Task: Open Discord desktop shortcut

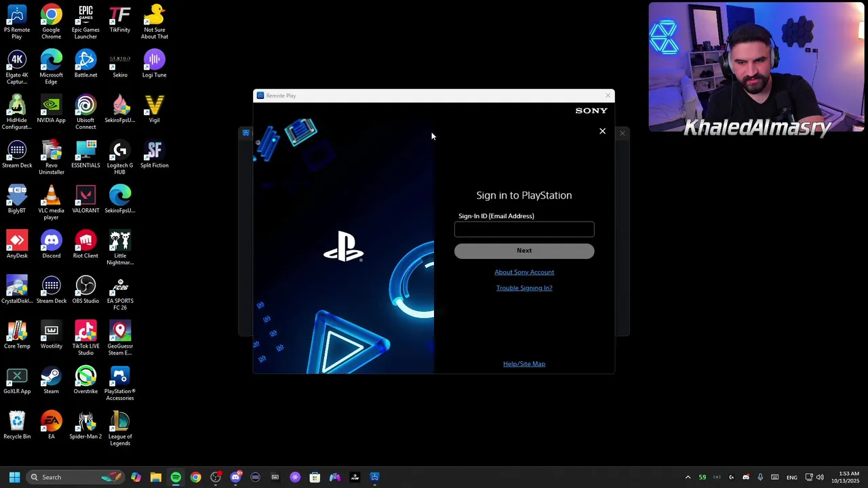Action: point(51,245)
